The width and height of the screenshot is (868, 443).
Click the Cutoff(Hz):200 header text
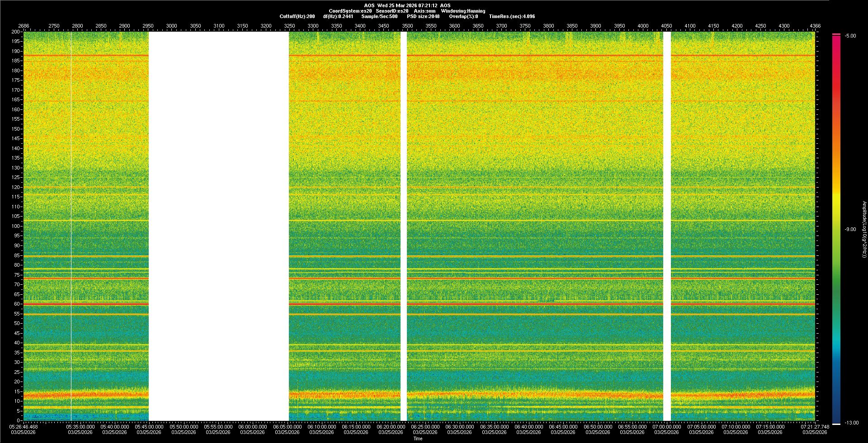coord(297,16)
